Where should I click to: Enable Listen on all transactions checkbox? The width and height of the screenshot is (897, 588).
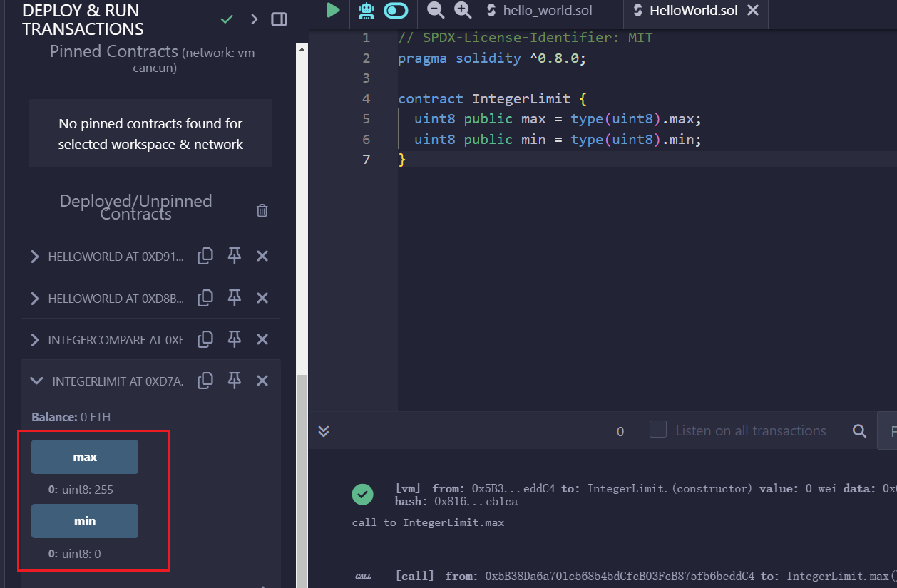pos(658,430)
